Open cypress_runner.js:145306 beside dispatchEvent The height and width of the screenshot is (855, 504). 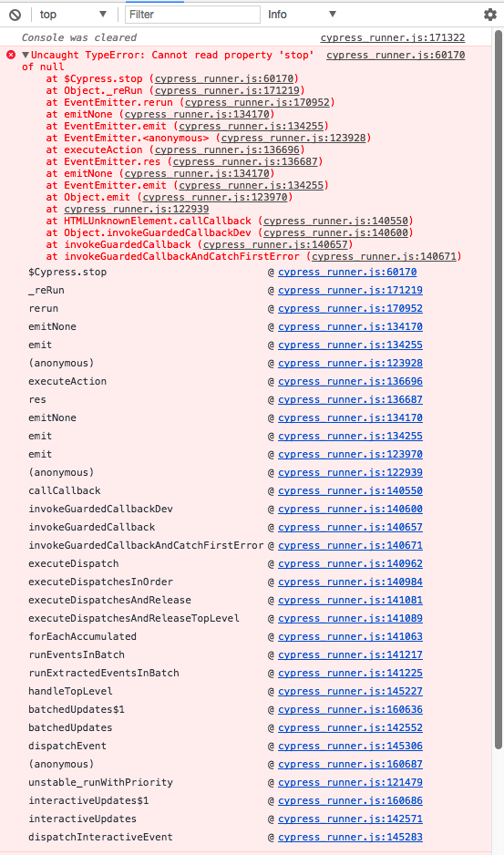coord(350,746)
